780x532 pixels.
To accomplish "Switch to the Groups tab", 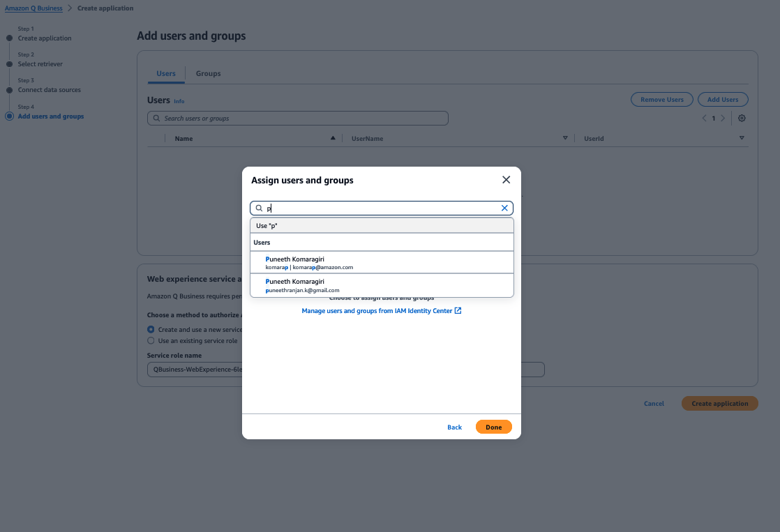I will pos(207,73).
